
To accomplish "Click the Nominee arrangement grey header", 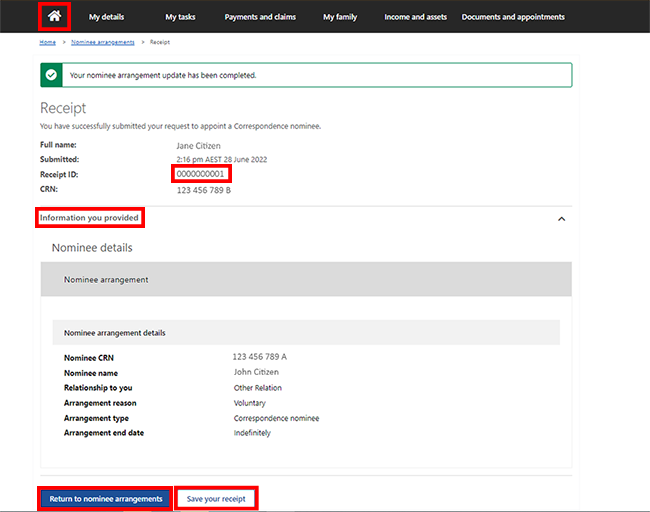I will [x=306, y=279].
